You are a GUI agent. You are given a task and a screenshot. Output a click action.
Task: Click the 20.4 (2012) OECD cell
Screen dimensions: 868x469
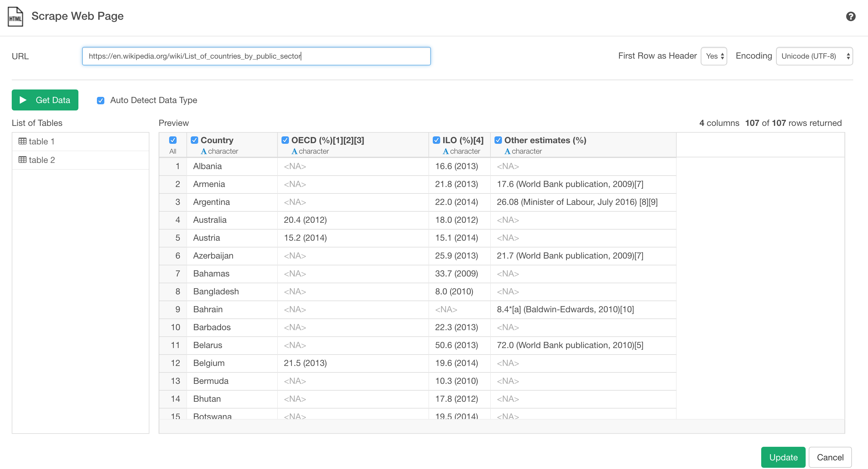tap(353, 220)
